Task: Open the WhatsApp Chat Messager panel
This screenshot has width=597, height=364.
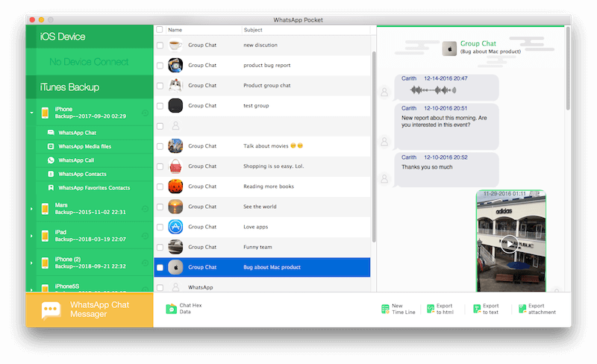Action: [x=90, y=310]
